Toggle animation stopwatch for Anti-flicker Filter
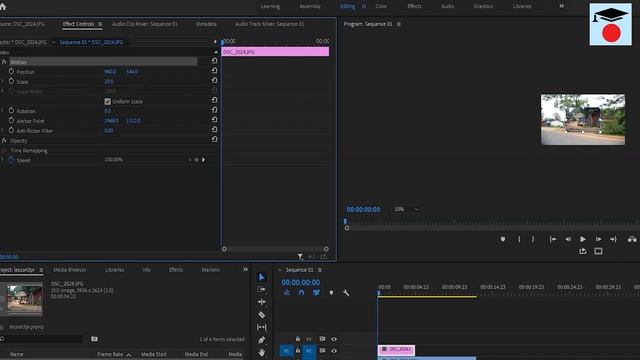The height and width of the screenshot is (360, 640). pos(11,130)
